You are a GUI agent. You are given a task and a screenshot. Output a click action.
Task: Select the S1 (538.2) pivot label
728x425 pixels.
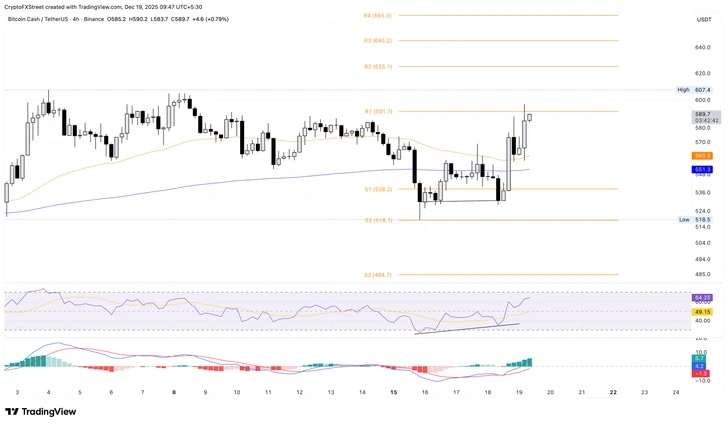pyautogui.click(x=378, y=190)
